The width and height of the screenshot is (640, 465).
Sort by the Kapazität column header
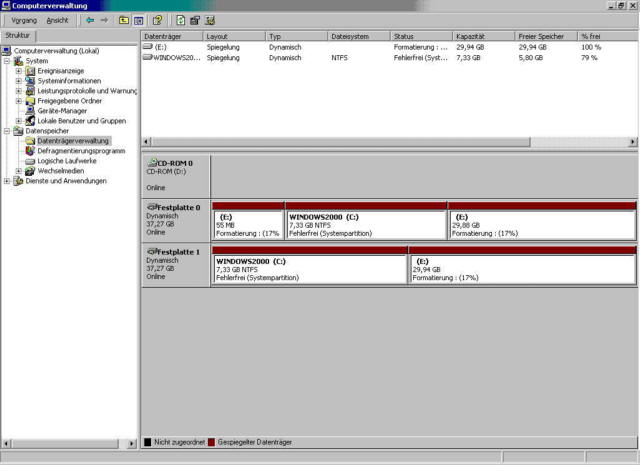[484, 36]
